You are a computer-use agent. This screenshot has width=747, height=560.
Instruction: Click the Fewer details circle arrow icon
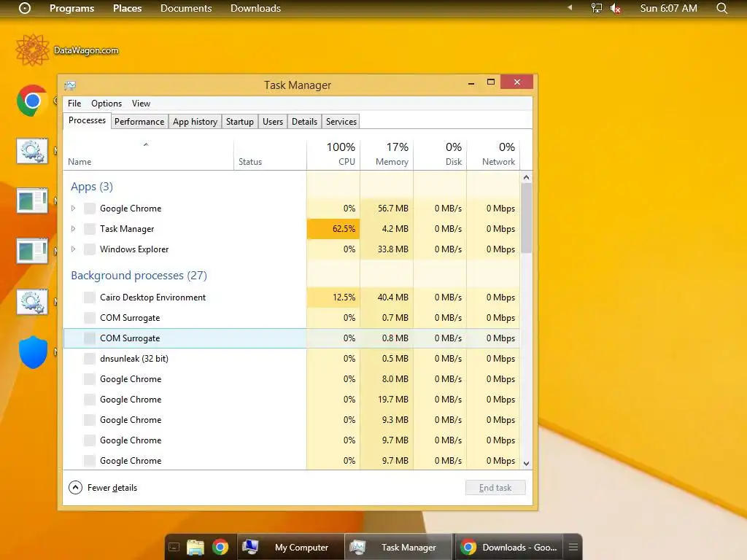pos(75,487)
